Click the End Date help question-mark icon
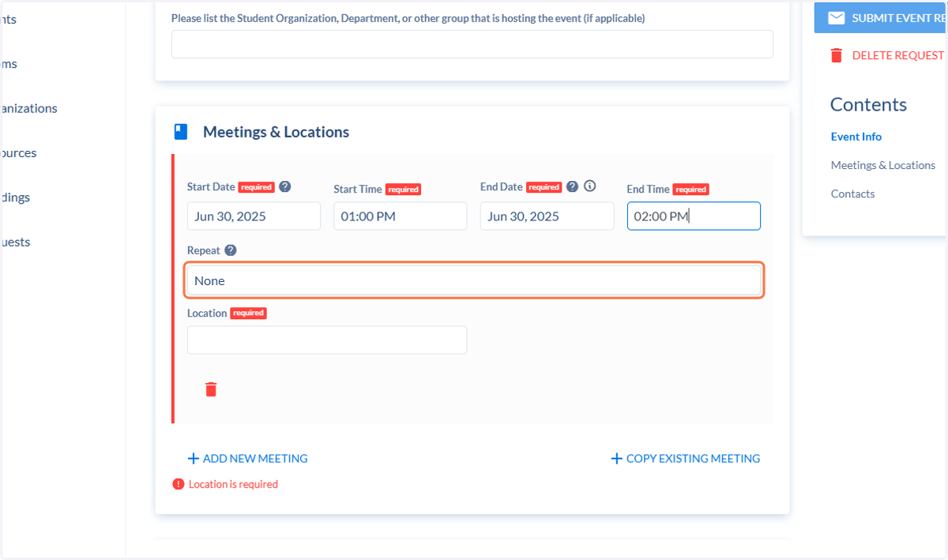 (x=573, y=187)
